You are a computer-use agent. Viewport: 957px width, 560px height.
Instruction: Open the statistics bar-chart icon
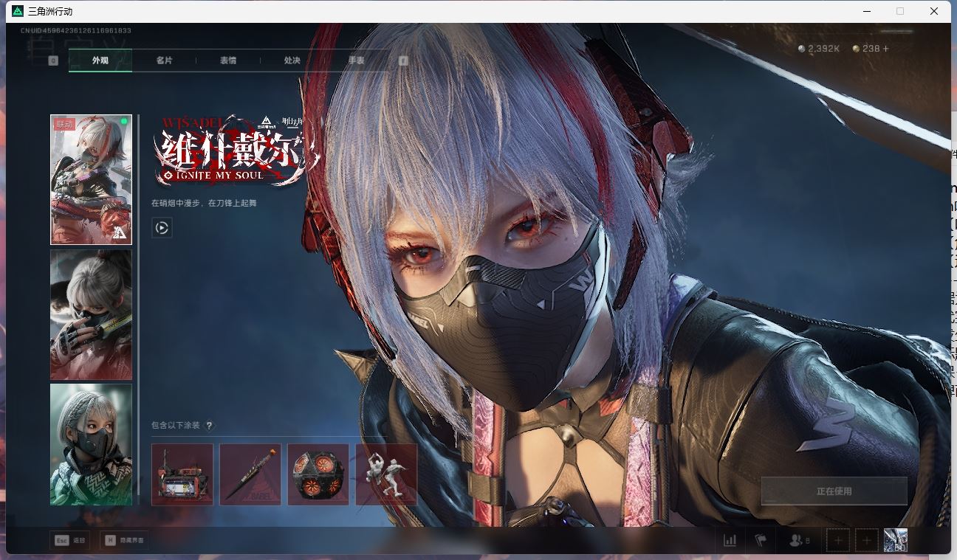point(730,541)
